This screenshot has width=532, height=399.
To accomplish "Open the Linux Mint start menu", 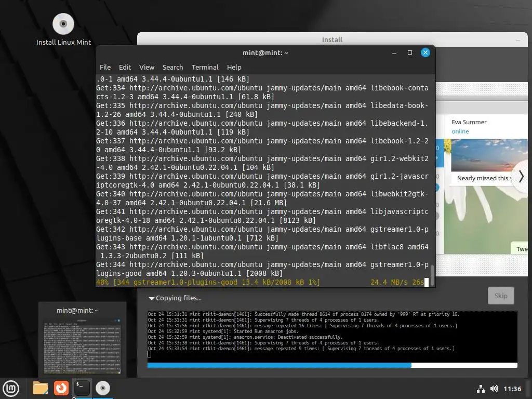I will (x=11, y=389).
